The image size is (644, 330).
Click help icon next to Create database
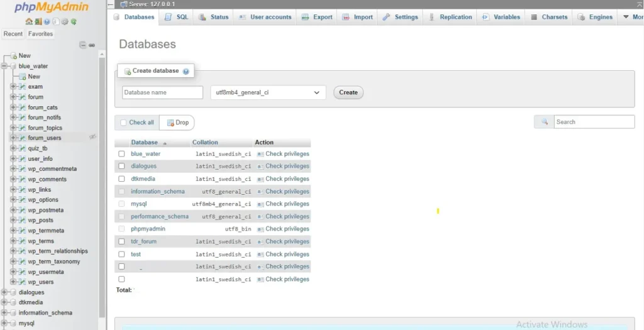point(186,72)
